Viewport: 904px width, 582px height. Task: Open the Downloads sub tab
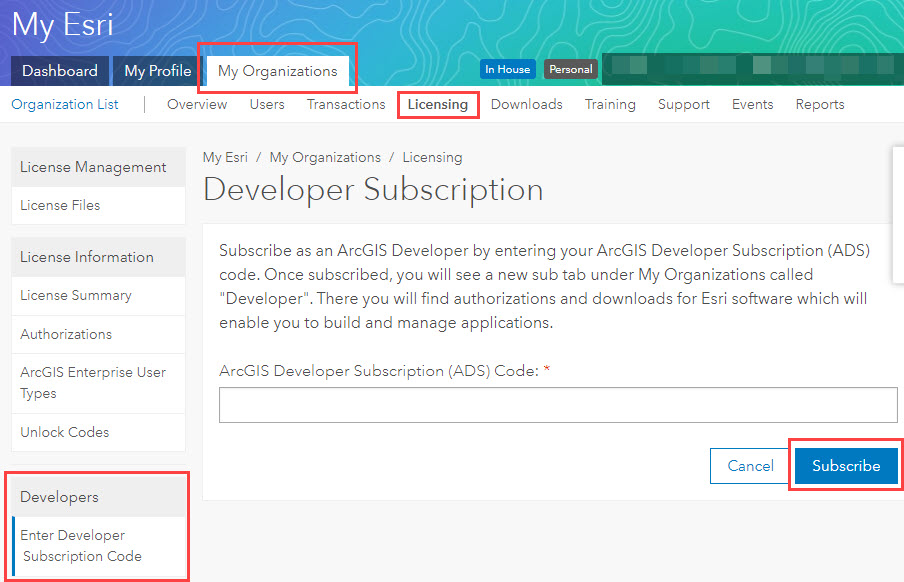coord(526,104)
